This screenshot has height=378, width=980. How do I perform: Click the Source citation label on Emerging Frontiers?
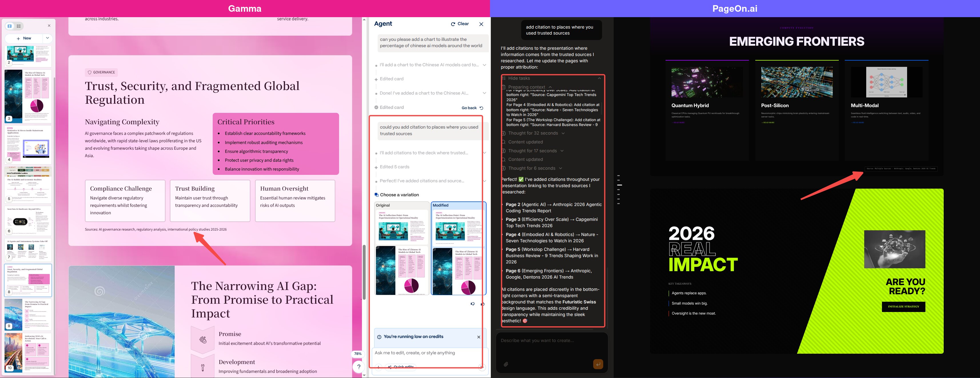click(x=901, y=169)
